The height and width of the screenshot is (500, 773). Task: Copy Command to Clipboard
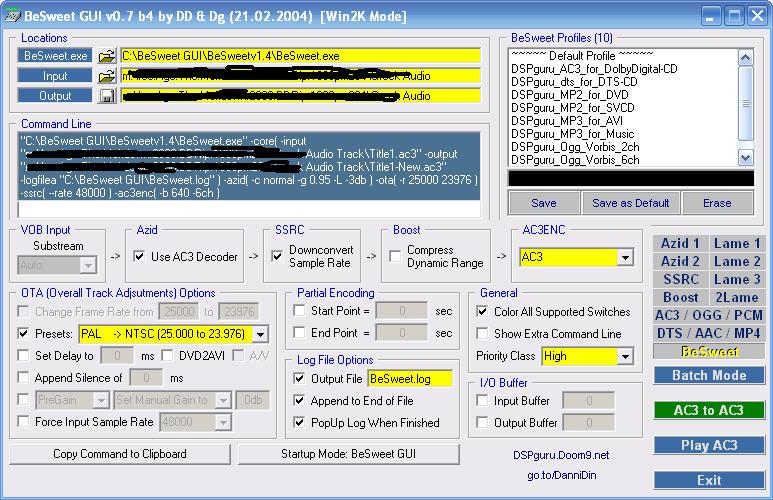point(120,454)
